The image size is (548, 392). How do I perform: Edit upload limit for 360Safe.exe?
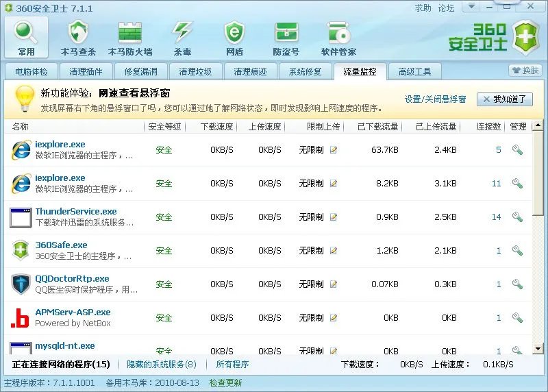coord(334,251)
